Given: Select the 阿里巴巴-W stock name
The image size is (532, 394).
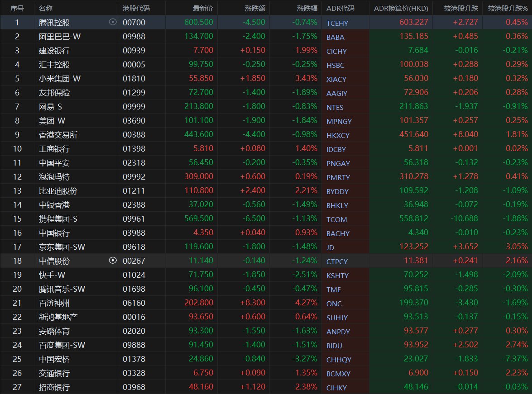Looking at the screenshot, I should (60, 36).
